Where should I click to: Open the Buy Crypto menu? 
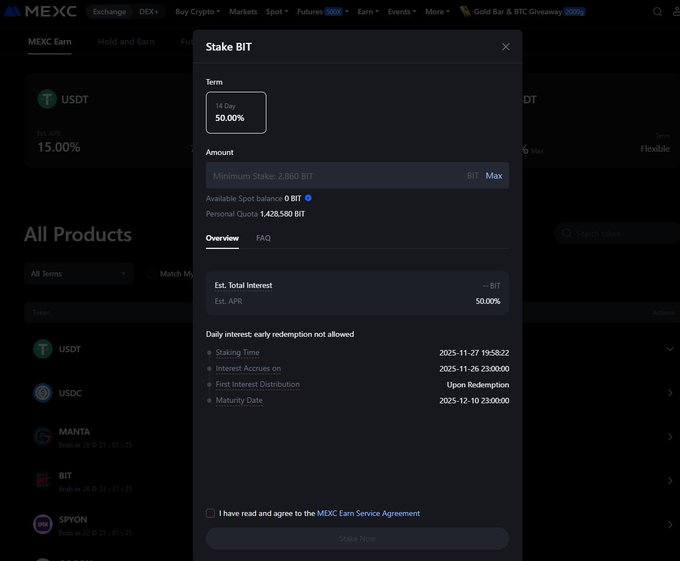click(197, 12)
